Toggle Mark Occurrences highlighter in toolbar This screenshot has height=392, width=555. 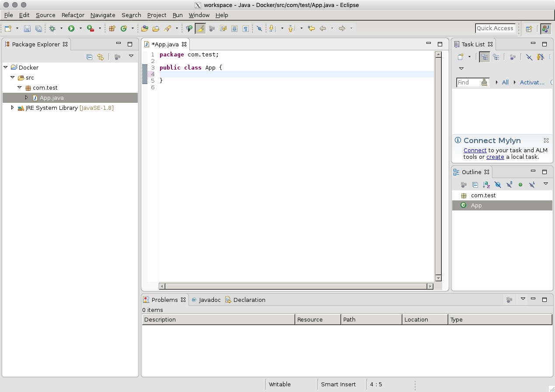200,28
